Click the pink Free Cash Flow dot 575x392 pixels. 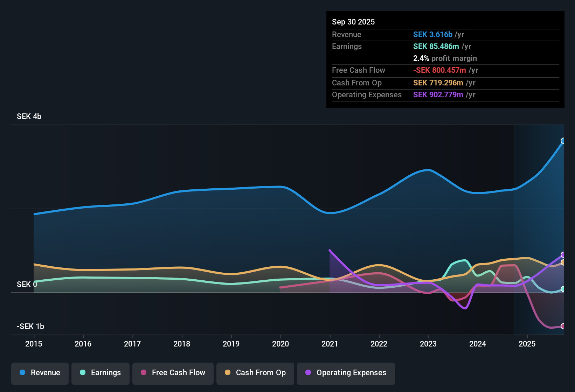[143, 373]
